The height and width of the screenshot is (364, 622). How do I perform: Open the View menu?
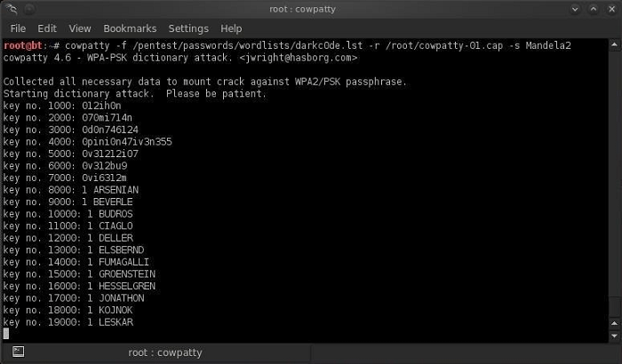pyautogui.click(x=80, y=28)
